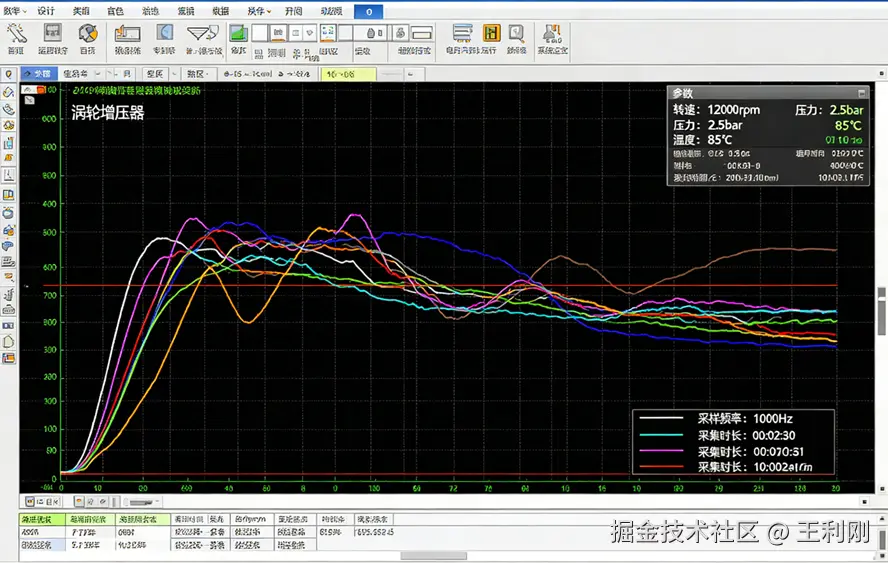This screenshot has height=563, width=888.
Task: Click the swirl icon beside the wide rectangle
Action: click(400, 33)
